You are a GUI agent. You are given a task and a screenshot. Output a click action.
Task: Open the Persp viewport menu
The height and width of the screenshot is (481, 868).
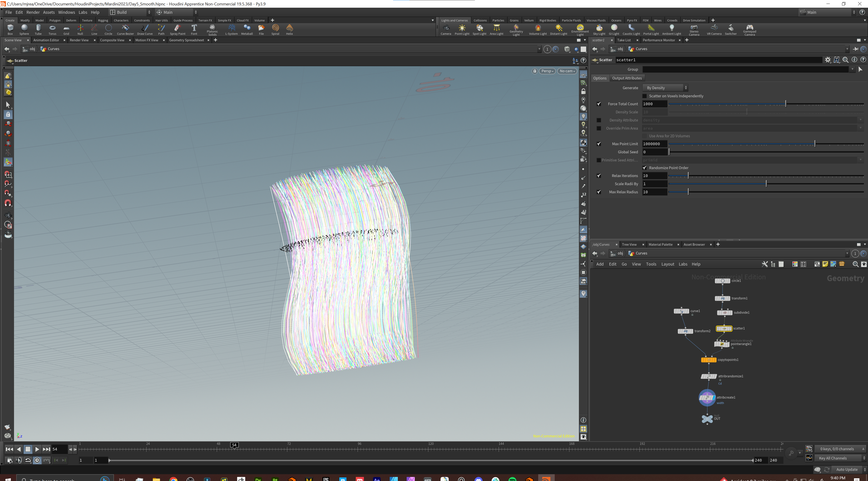[547, 71]
